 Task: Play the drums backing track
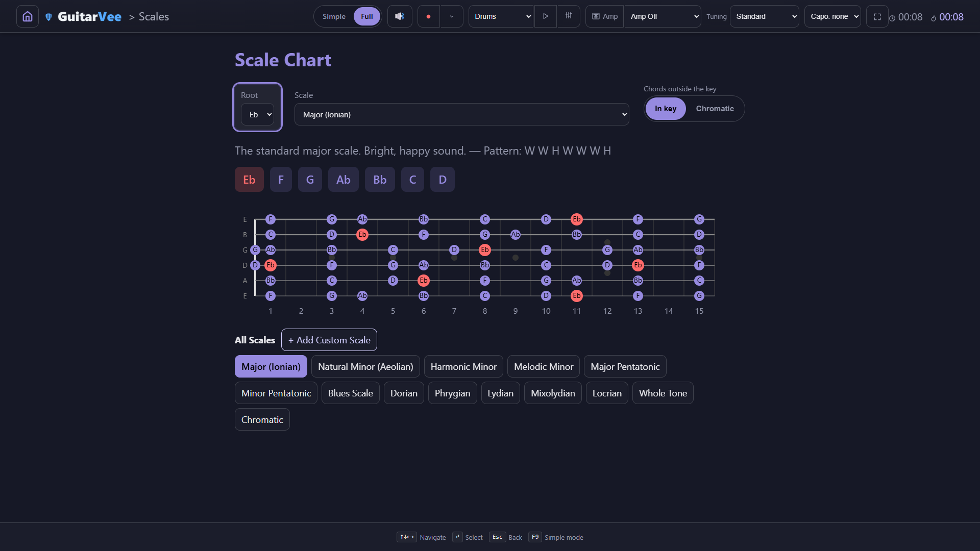pyautogui.click(x=546, y=16)
